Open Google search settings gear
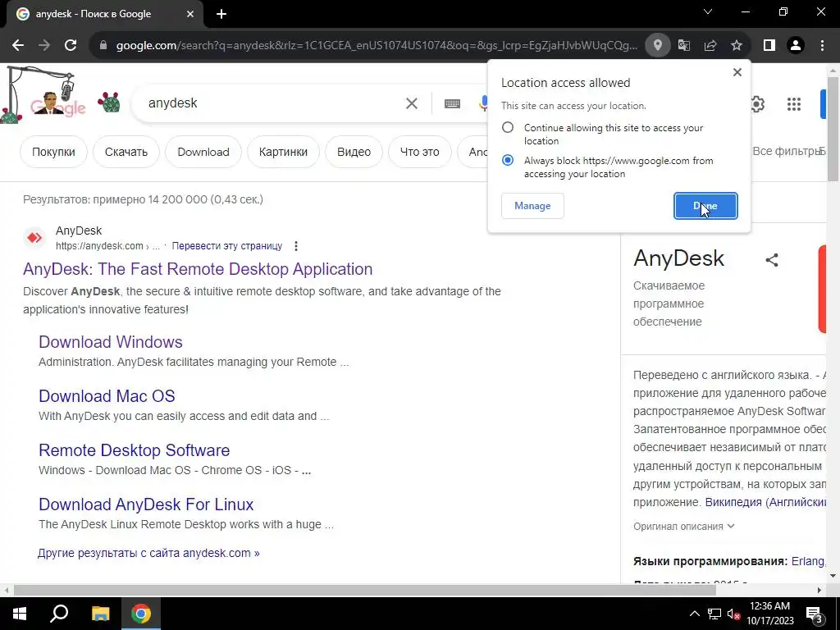The width and height of the screenshot is (840, 630). pos(757,104)
